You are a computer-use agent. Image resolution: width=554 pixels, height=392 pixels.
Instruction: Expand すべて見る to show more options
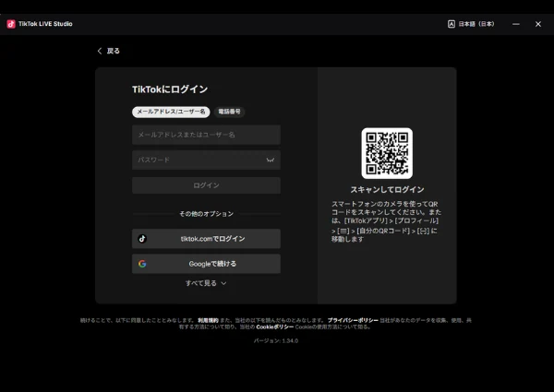click(206, 283)
